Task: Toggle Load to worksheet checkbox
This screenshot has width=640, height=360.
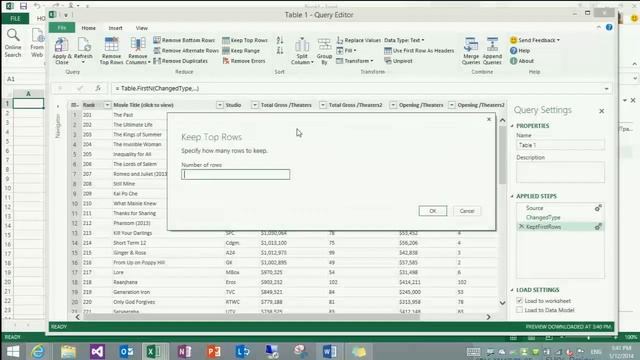Action: tap(519, 300)
